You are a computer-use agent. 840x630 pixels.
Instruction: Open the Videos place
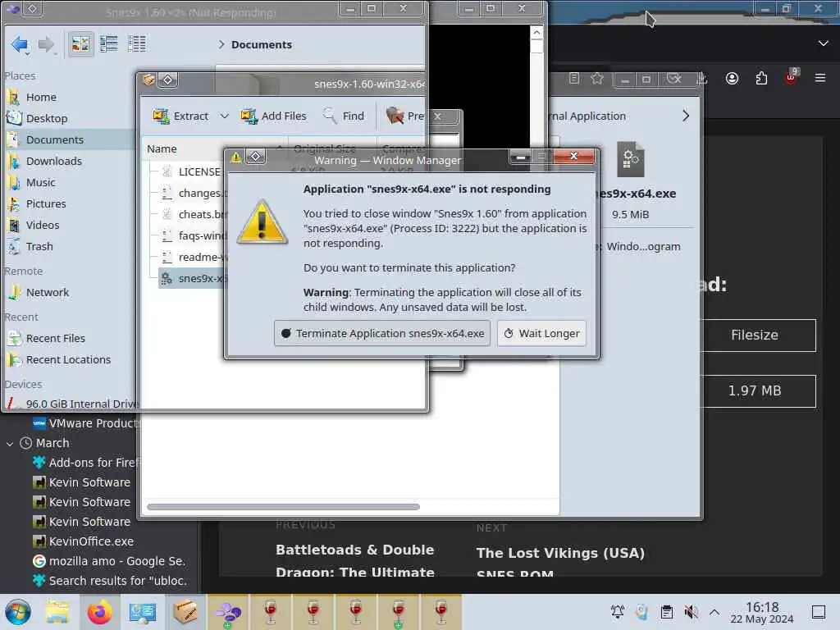coord(43,225)
